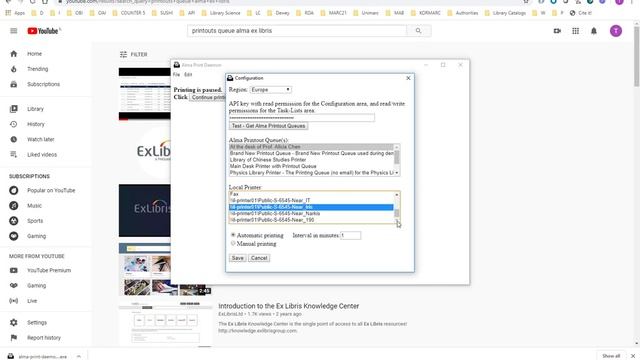Open the Library Science bookmark folder
This screenshot has height=360, width=640.
coord(221,13)
